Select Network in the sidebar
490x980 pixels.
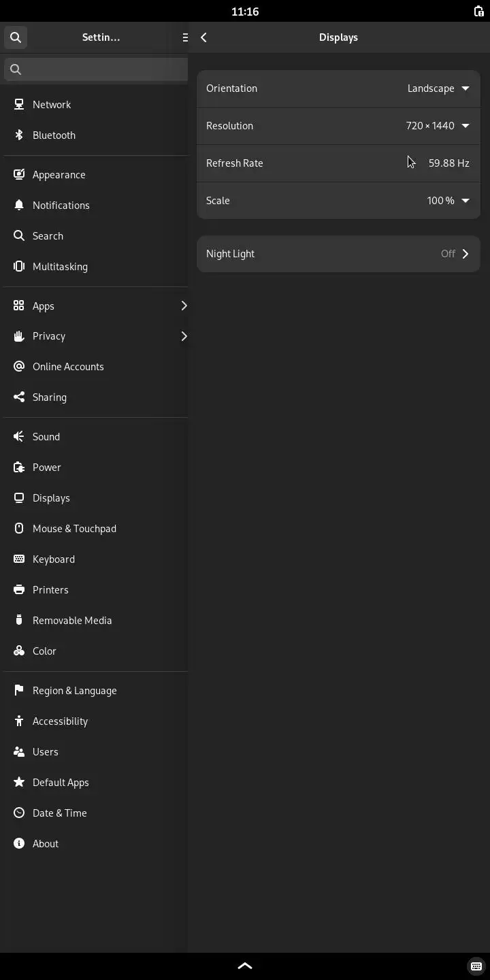coord(52,104)
